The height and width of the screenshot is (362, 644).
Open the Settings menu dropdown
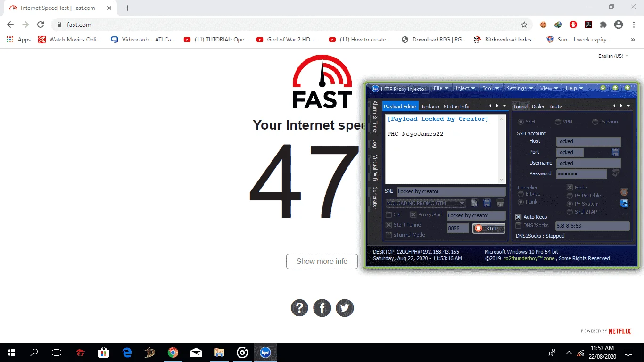[520, 88]
